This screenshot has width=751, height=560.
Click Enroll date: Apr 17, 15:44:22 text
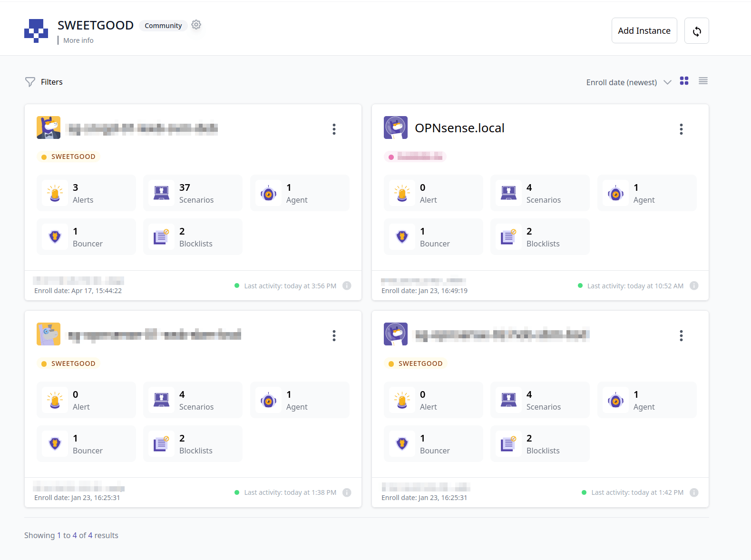tap(78, 291)
